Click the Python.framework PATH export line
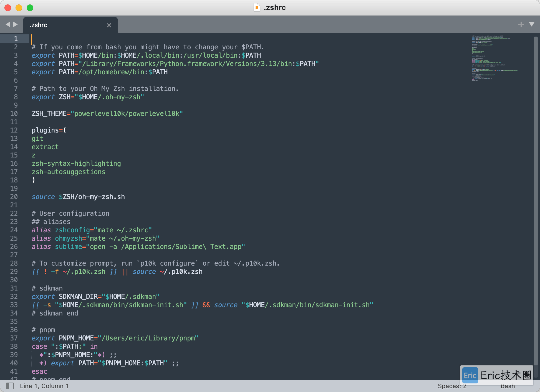 coord(175,63)
